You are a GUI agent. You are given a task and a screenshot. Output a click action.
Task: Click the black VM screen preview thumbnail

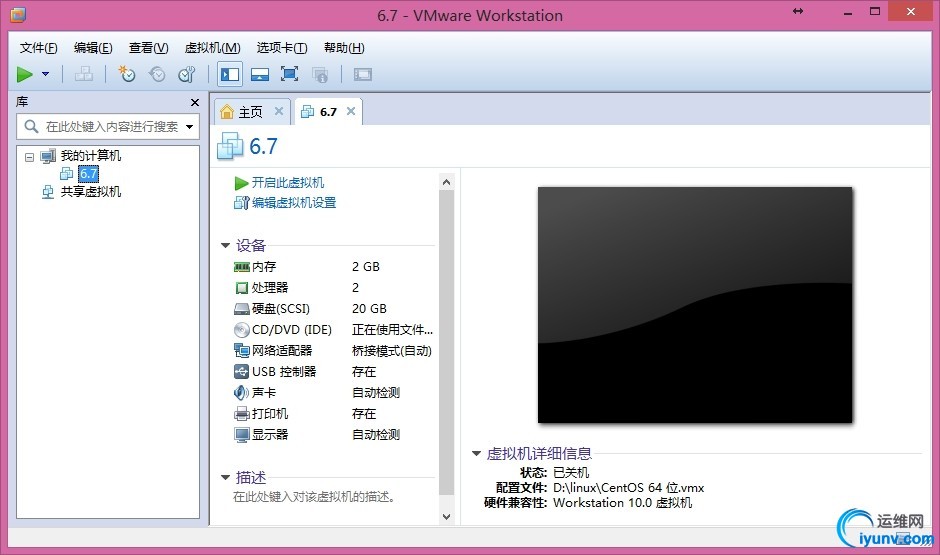695,305
